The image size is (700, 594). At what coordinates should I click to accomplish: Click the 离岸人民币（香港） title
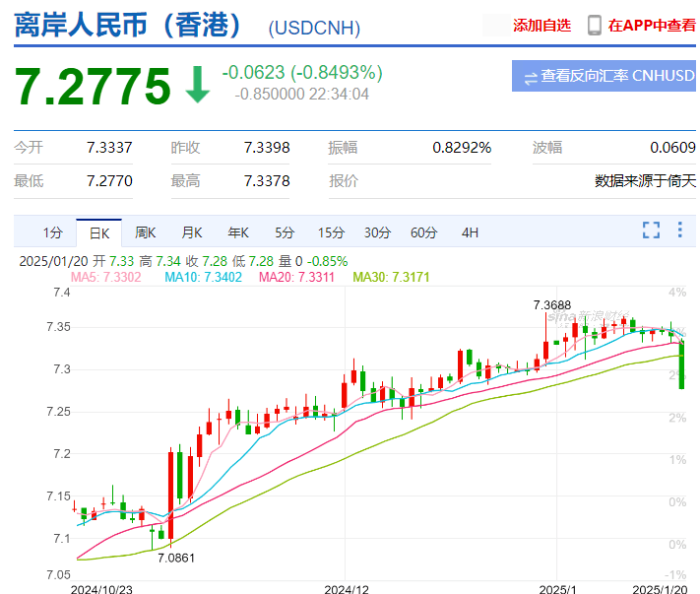pyautogui.click(x=128, y=25)
